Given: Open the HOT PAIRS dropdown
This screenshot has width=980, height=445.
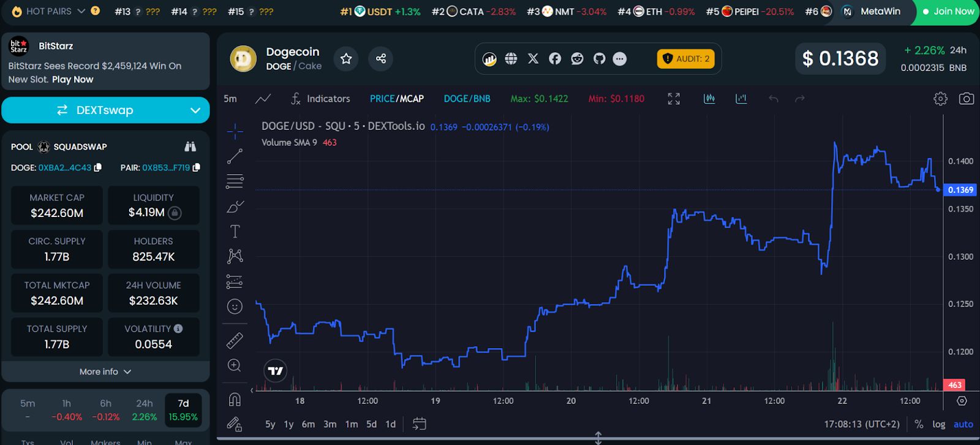Looking at the screenshot, I should coord(81,11).
